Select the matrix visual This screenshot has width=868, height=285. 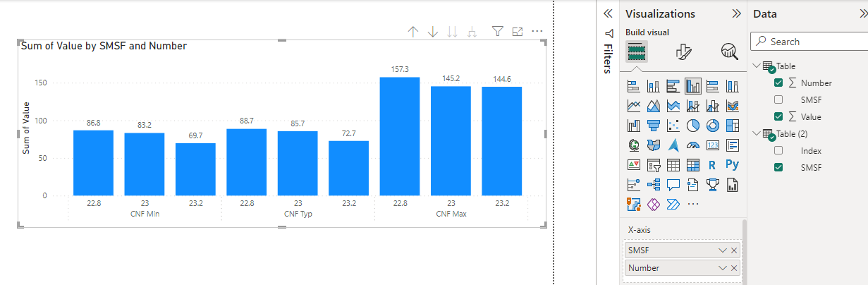coord(692,165)
